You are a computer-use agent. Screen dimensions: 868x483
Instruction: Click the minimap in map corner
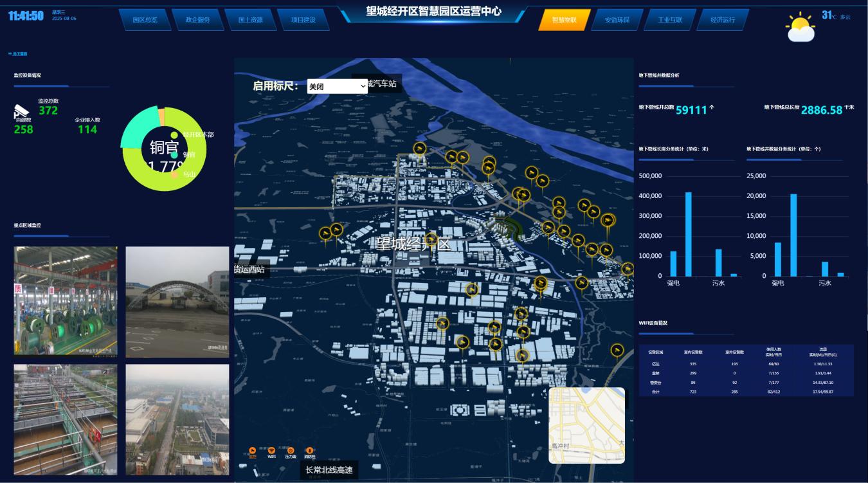coord(586,425)
